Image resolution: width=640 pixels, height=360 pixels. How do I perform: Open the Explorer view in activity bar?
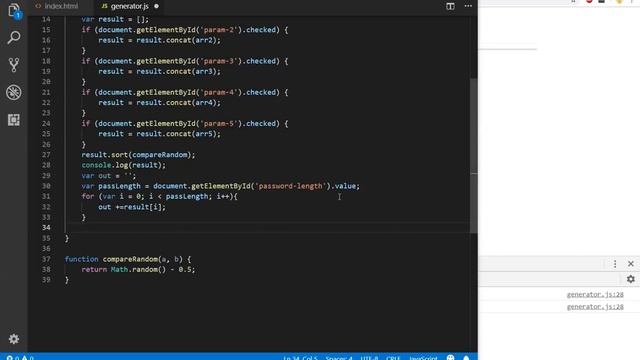[x=13, y=10]
